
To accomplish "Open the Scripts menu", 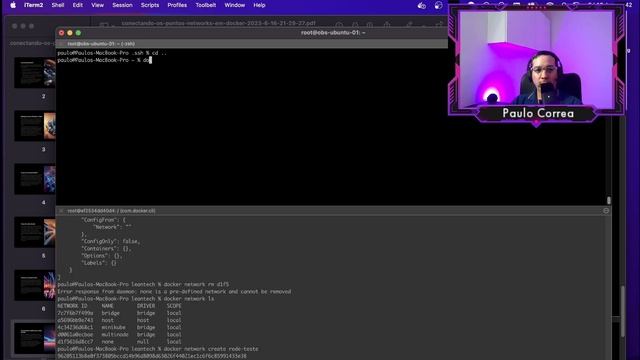I will click(x=150, y=5).
